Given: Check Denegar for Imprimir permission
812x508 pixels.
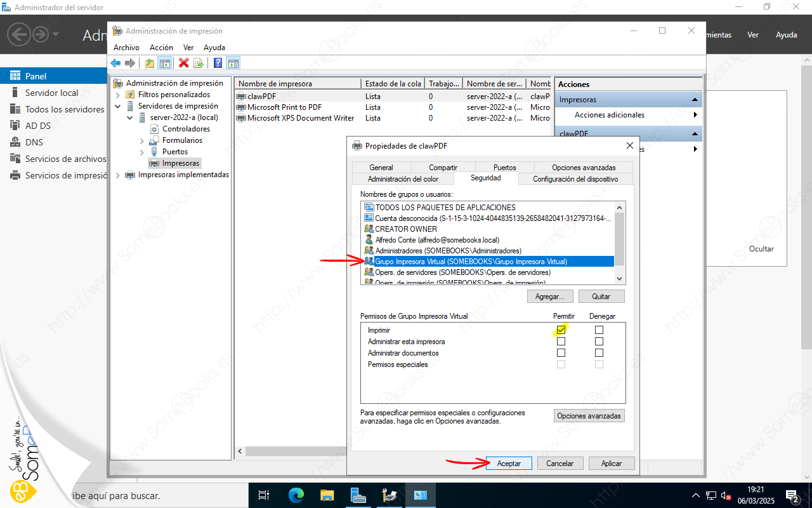Looking at the screenshot, I should pyautogui.click(x=599, y=330).
